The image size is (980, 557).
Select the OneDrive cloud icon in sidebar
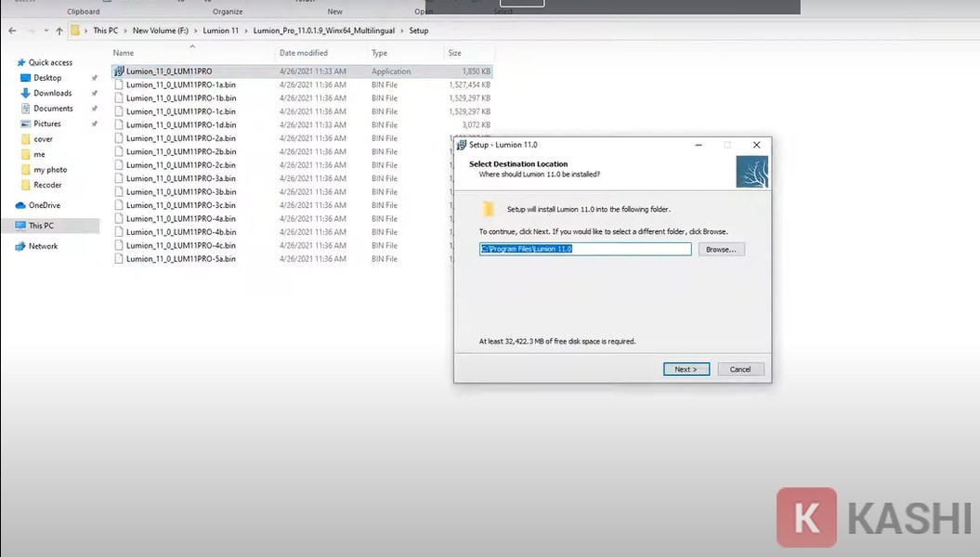(20, 205)
